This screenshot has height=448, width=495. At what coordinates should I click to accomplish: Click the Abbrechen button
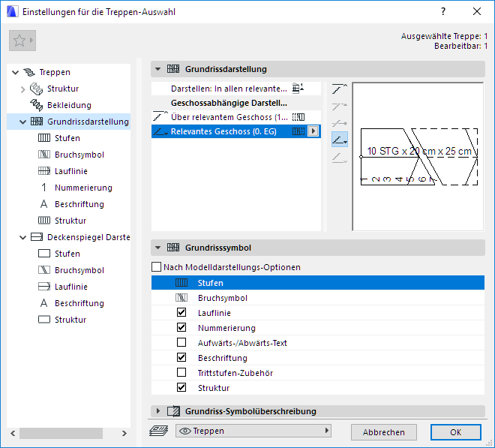[384, 432]
